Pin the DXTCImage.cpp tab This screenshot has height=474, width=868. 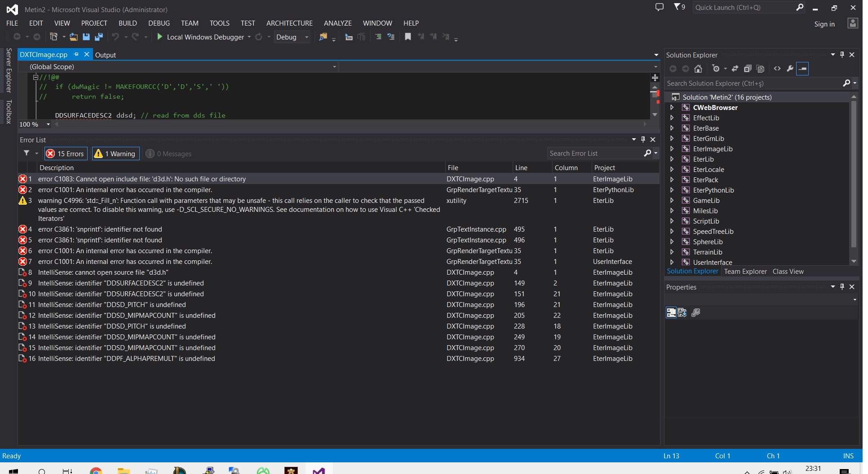coord(76,54)
